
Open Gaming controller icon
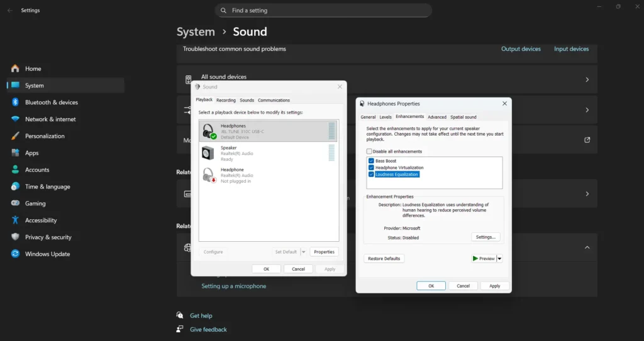[15, 203]
